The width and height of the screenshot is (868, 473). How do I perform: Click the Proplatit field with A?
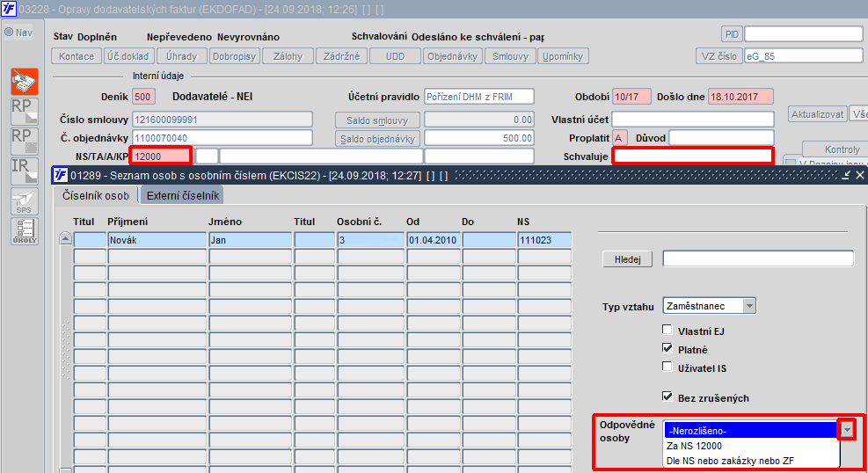point(619,138)
